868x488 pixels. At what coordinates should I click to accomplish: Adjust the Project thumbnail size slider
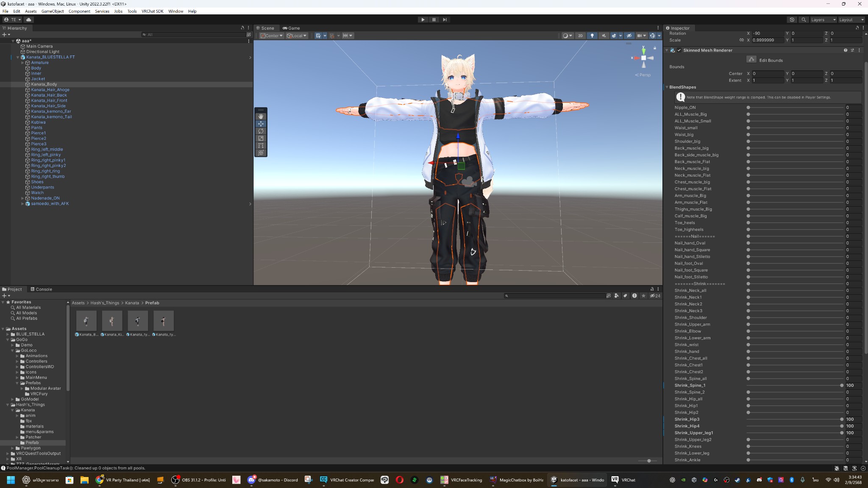(648, 460)
